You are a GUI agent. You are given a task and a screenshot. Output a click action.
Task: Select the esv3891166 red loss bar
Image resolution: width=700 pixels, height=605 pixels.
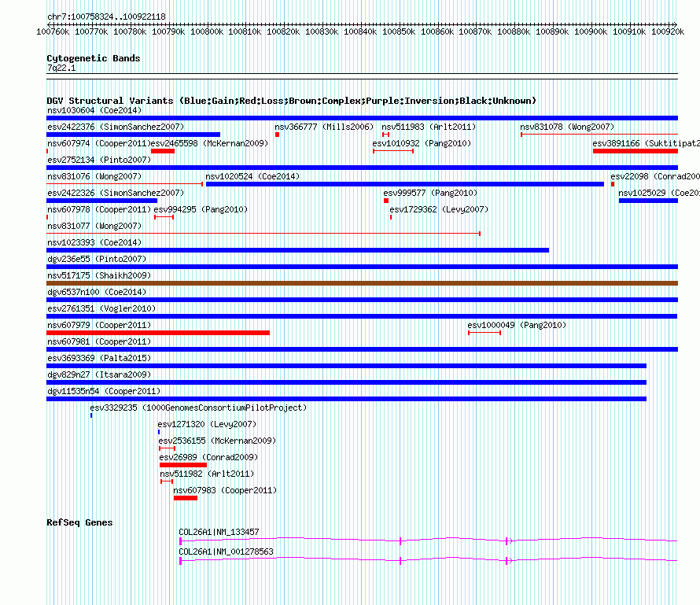pyautogui.click(x=636, y=151)
